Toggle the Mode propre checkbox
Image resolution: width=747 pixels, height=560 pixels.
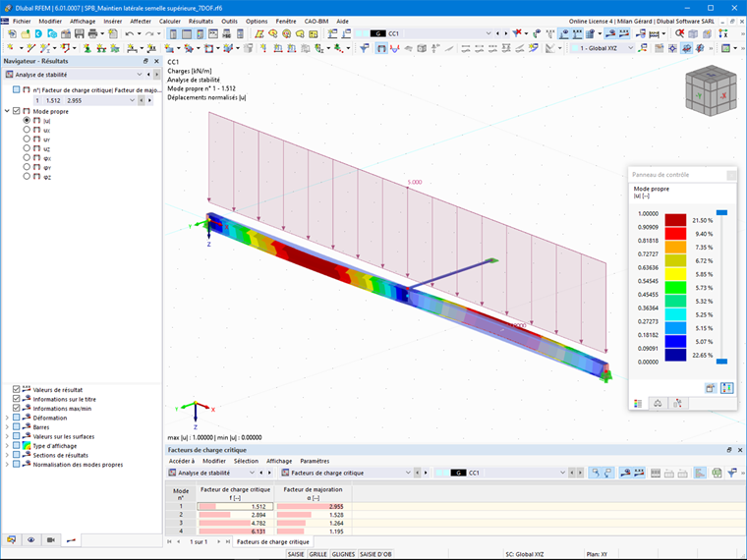[x=17, y=111]
